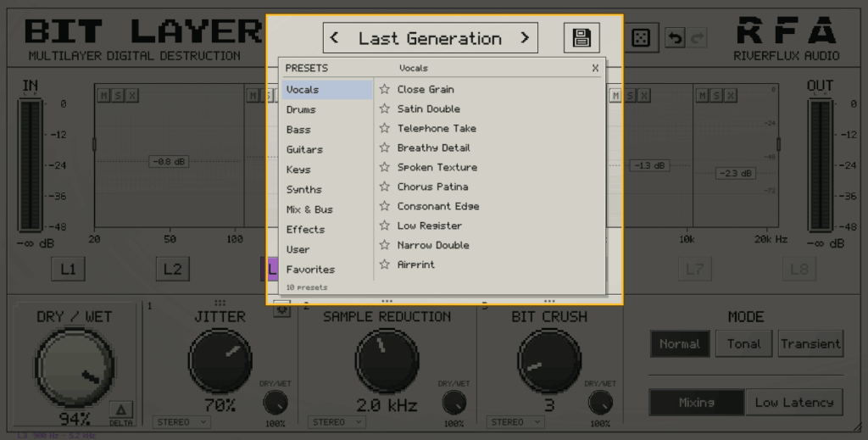Select layer L1 button
868x440 pixels.
click(68, 269)
